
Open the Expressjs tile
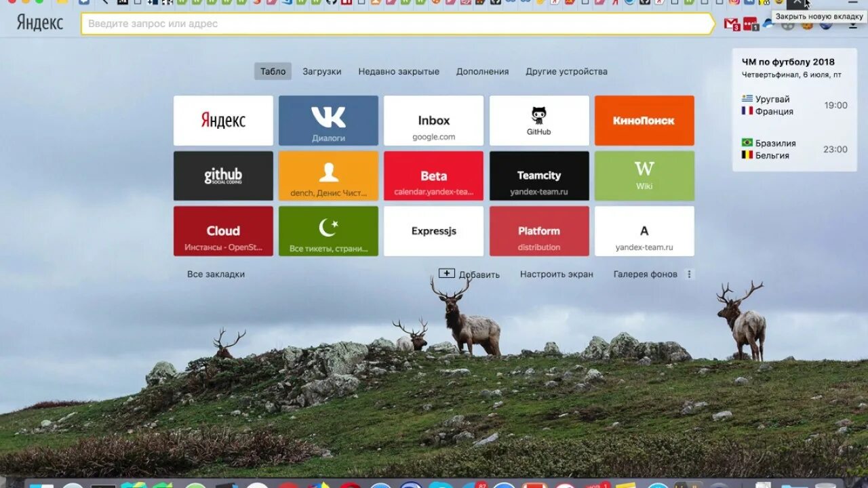[434, 231]
